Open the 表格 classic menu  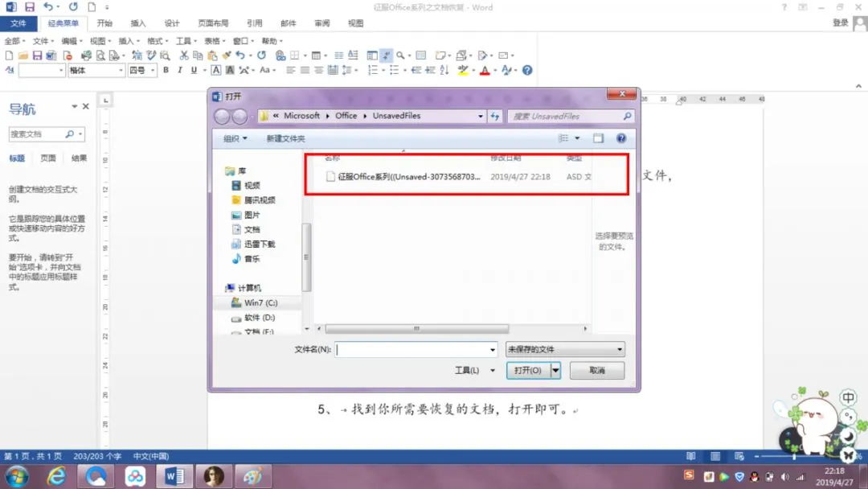pos(215,41)
